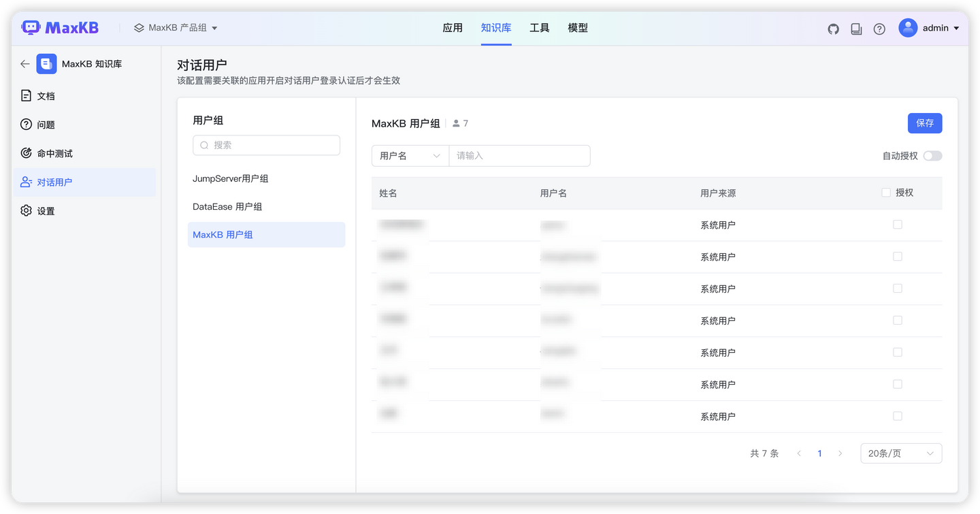The image size is (980, 514).
Task: Select the 问题 sidebar icon
Action: click(x=25, y=124)
